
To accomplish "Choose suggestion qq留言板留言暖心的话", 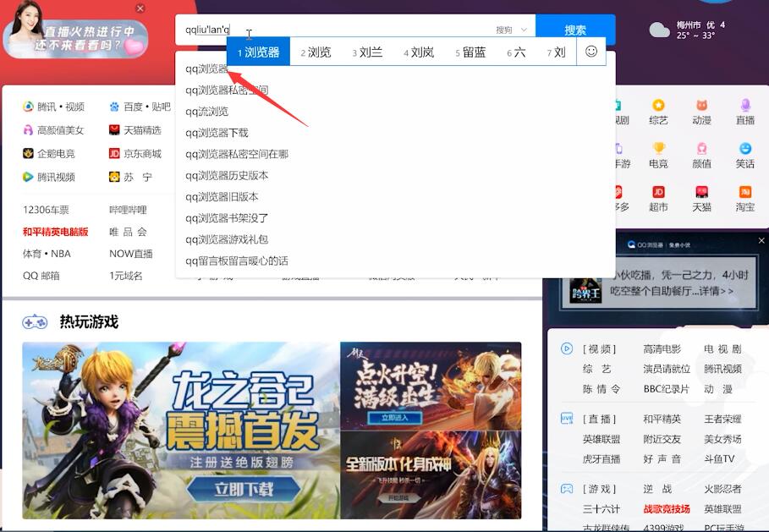I will [237, 261].
